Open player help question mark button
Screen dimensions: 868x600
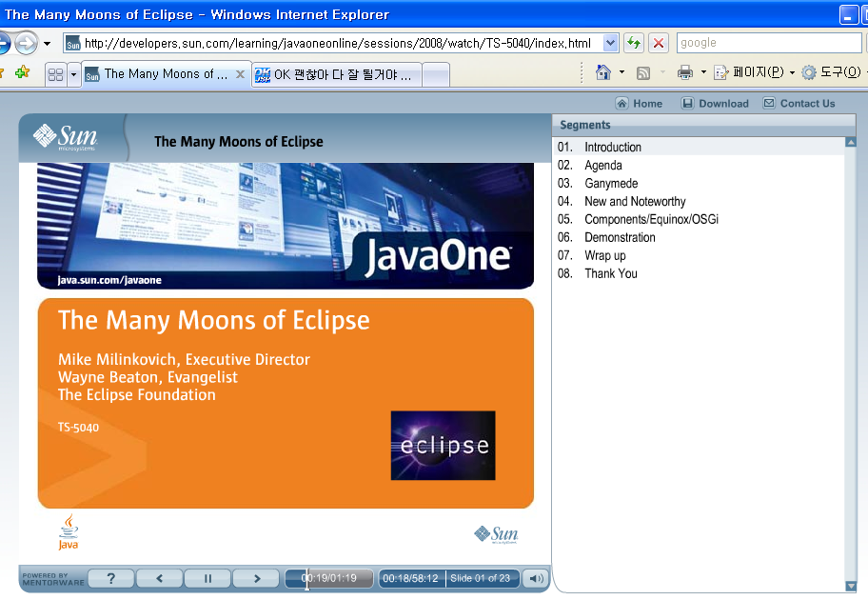[110, 578]
